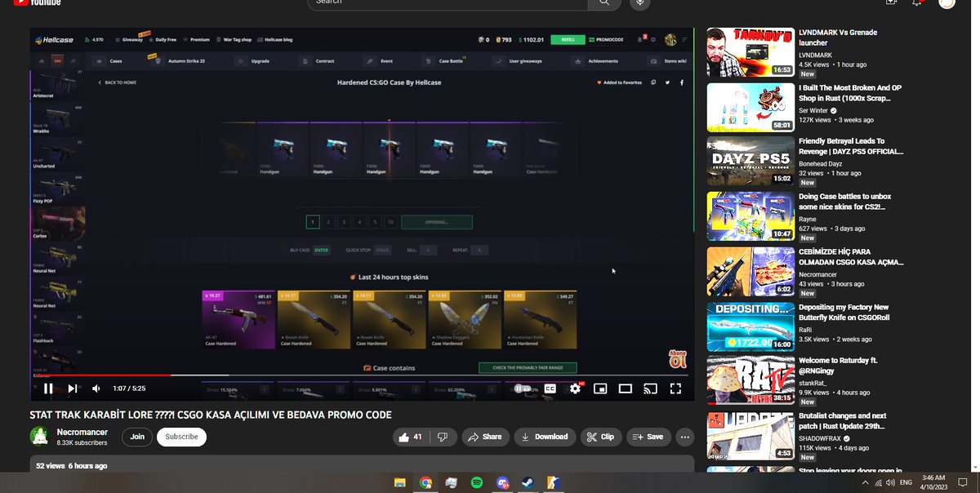Open Spotify from the taskbar
This screenshot has width=980, height=493.
coord(477,482)
